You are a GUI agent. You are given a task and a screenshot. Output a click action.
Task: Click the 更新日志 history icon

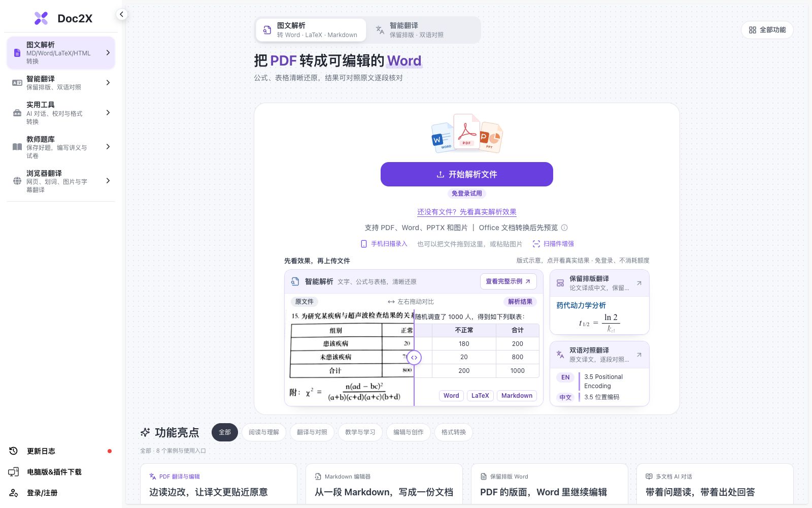pyautogui.click(x=14, y=451)
